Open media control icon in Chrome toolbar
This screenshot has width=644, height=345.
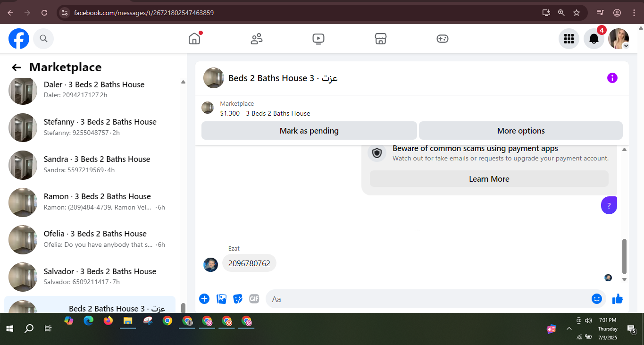tap(600, 13)
